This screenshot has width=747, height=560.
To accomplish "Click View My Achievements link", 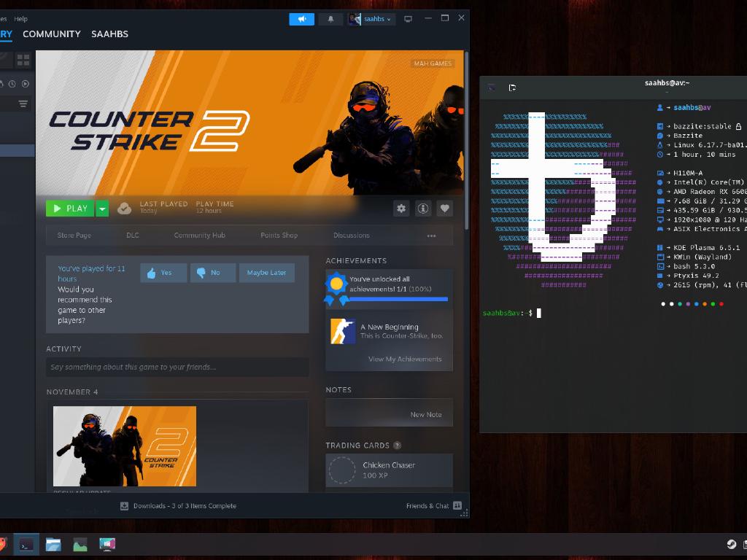I will pos(404,359).
